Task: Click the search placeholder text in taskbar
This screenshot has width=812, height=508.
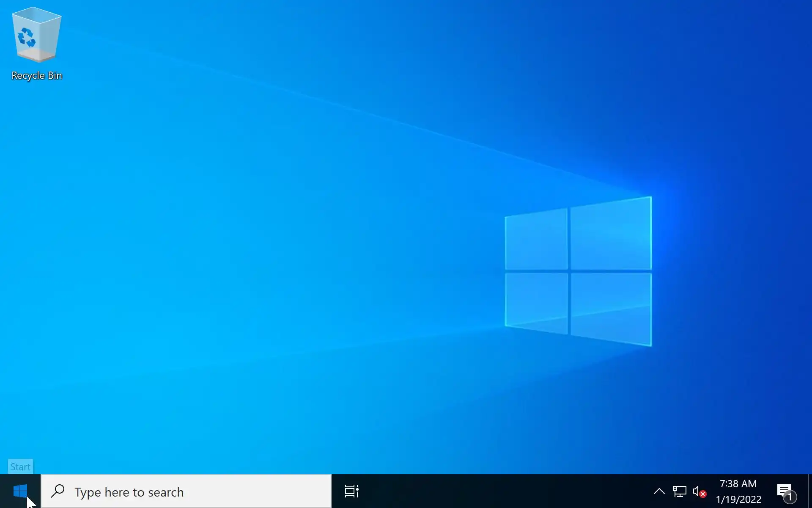Action: 129,492
